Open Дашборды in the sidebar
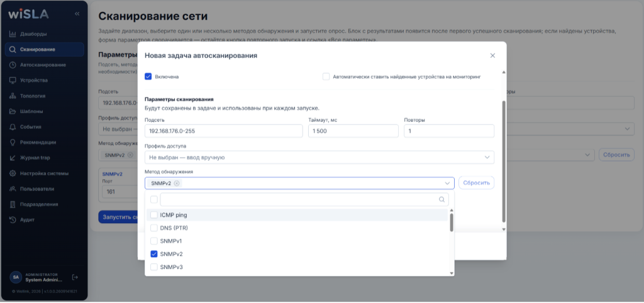 [45, 34]
